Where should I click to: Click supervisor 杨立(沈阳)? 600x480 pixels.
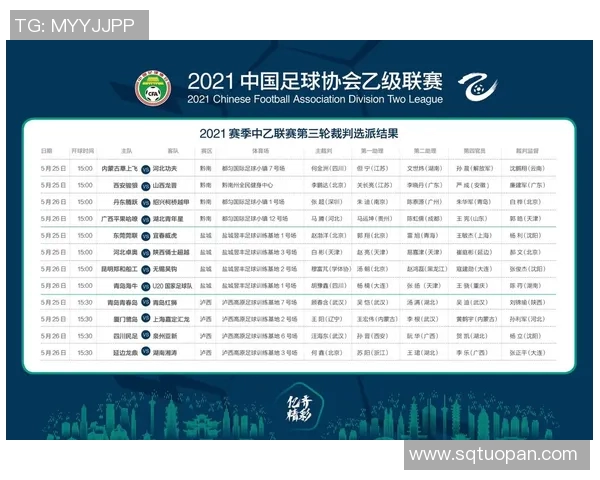[525, 336]
